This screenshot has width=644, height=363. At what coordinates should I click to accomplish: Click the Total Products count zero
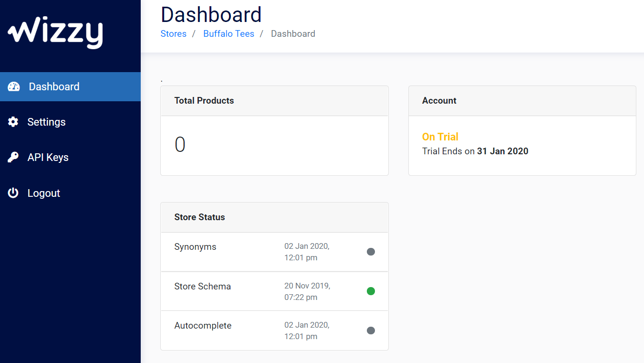click(180, 144)
